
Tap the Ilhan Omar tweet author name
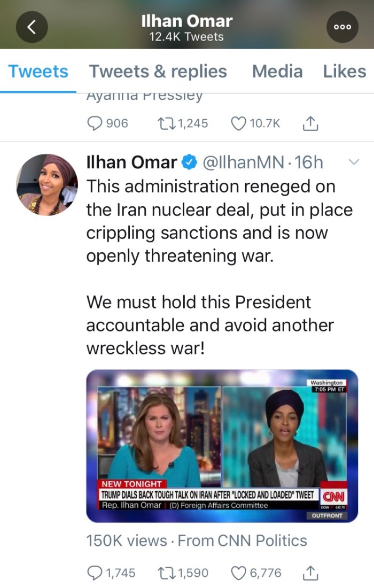tap(131, 163)
